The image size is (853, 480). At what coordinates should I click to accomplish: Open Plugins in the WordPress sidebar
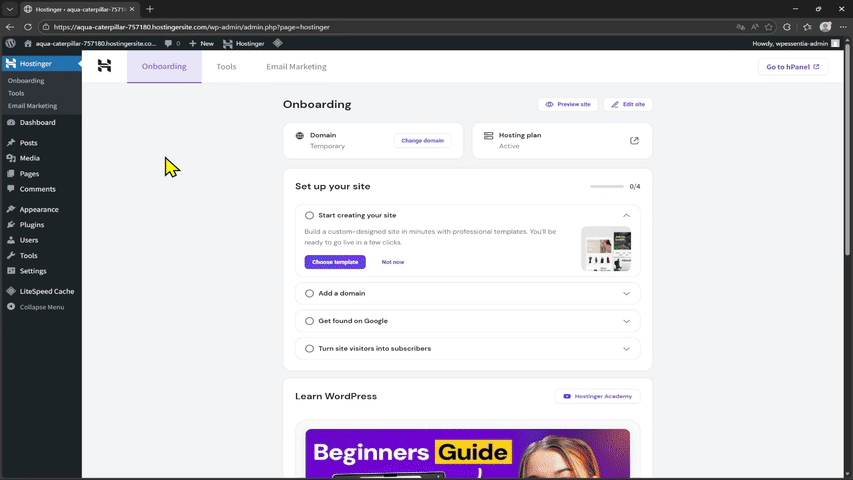point(31,225)
